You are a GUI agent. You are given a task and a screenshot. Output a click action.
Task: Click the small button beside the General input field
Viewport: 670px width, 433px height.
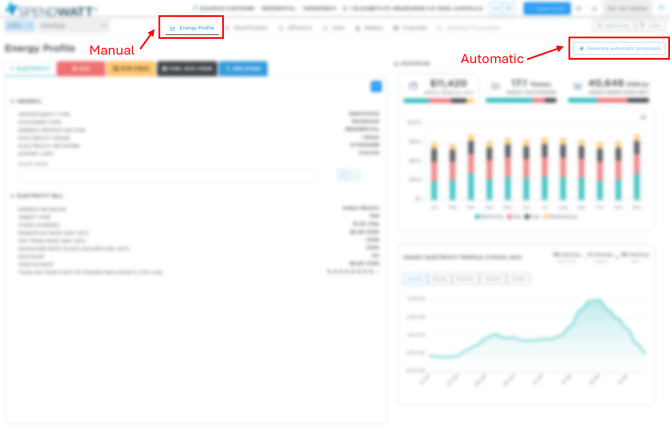[x=347, y=174]
